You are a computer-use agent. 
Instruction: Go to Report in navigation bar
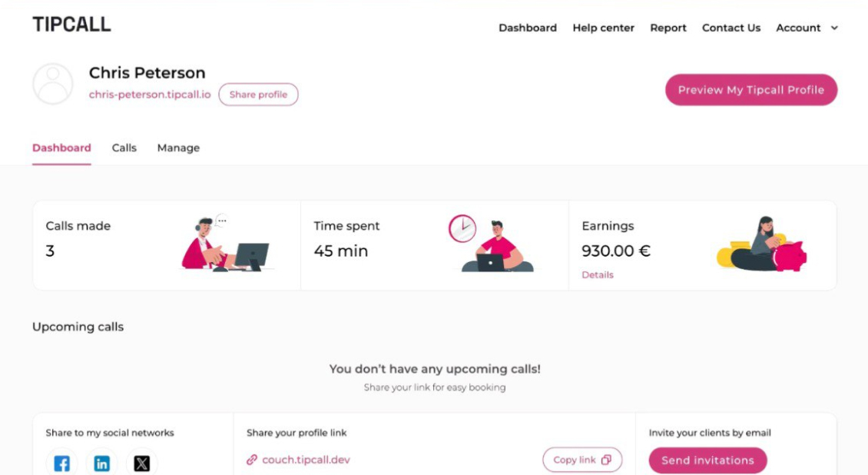click(x=668, y=28)
